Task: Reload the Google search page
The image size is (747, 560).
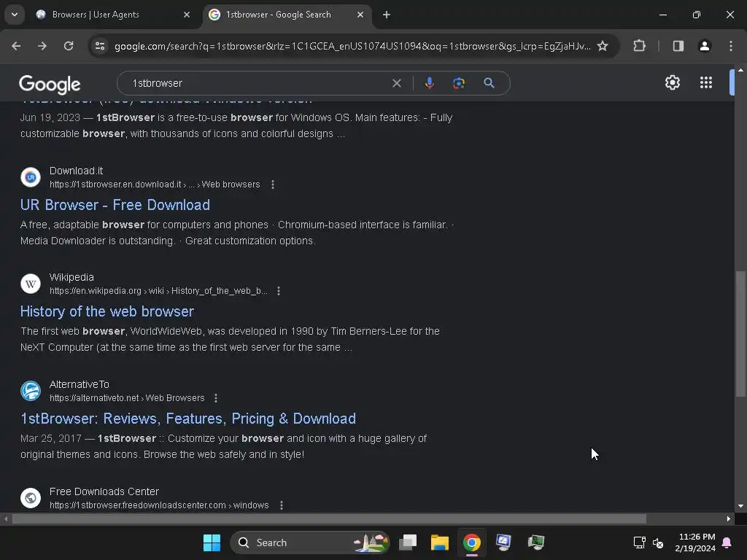Action: [x=69, y=46]
